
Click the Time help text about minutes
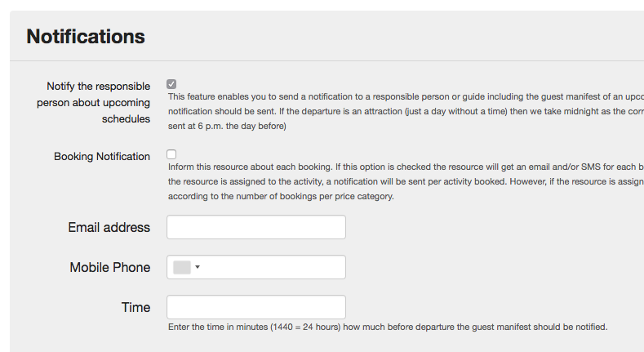click(x=388, y=327)
